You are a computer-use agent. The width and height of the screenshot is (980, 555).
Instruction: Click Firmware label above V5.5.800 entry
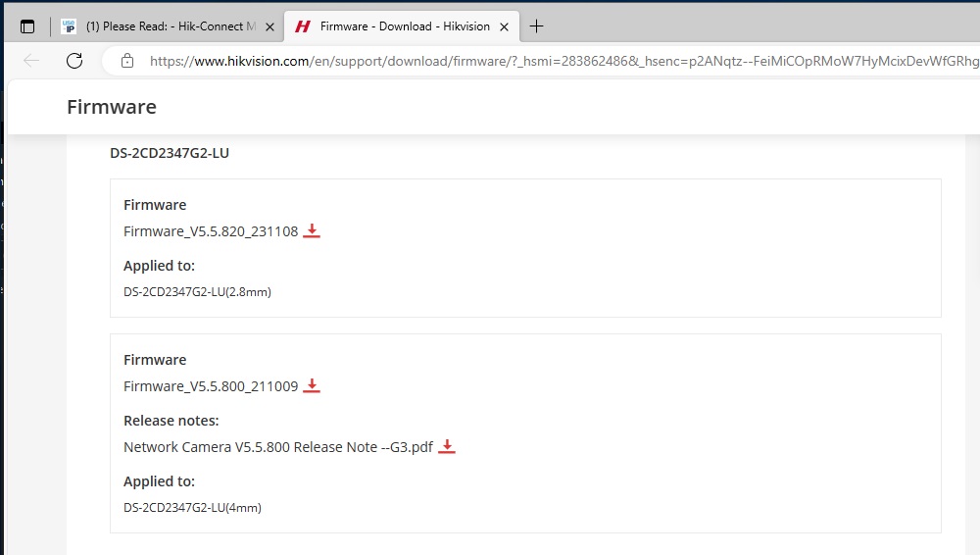155,361
